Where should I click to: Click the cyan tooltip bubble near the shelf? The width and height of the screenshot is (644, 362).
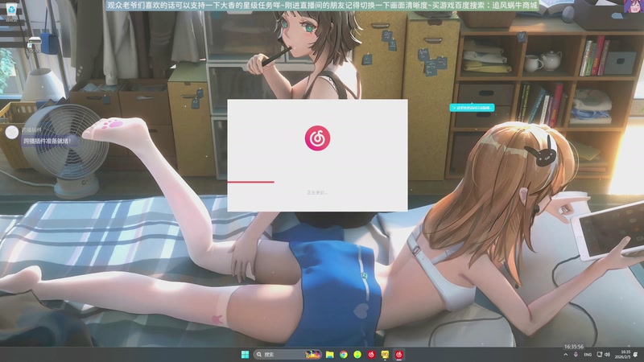[x=472, y=108]
